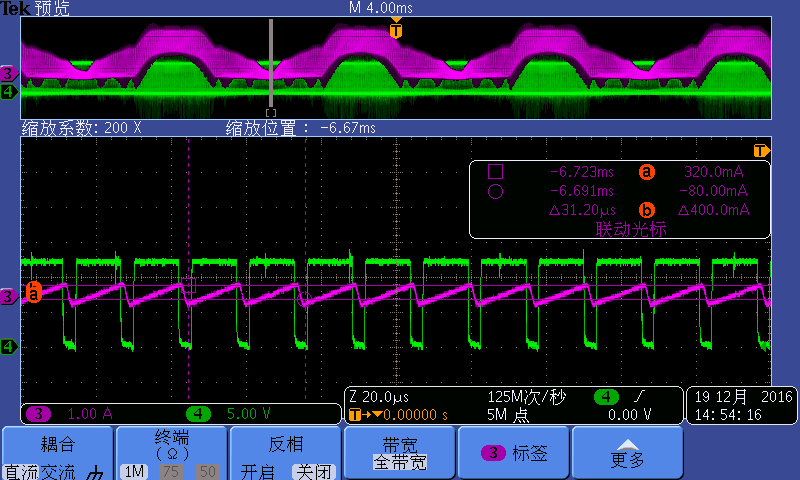
Task: Open channel 3 label (标签) menu
Action: coord(514,453)
